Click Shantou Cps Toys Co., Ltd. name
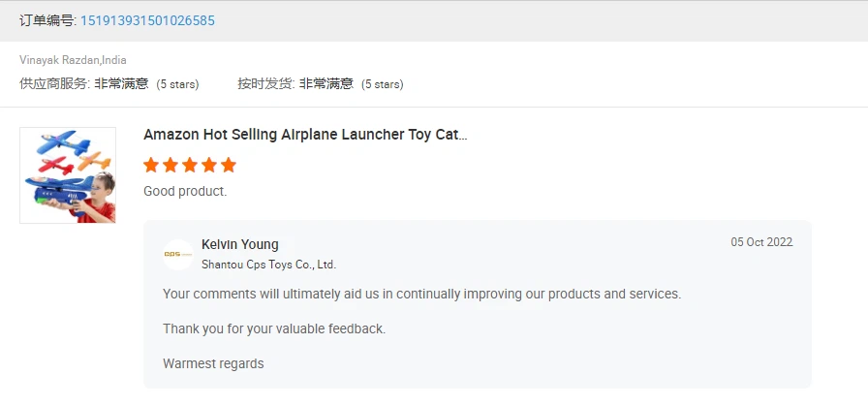 [x=269, y=265]
